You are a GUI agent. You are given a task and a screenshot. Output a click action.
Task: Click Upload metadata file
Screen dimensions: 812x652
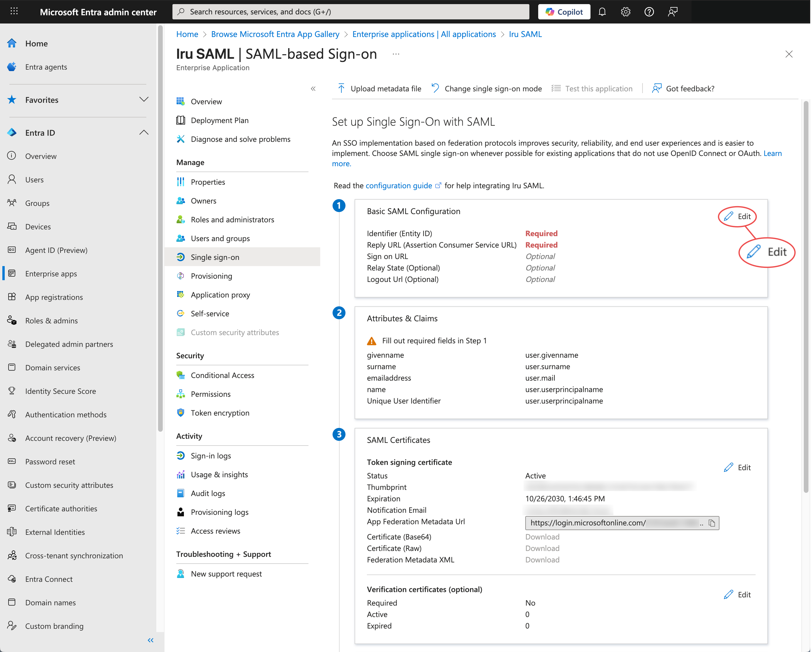point(379,89)
